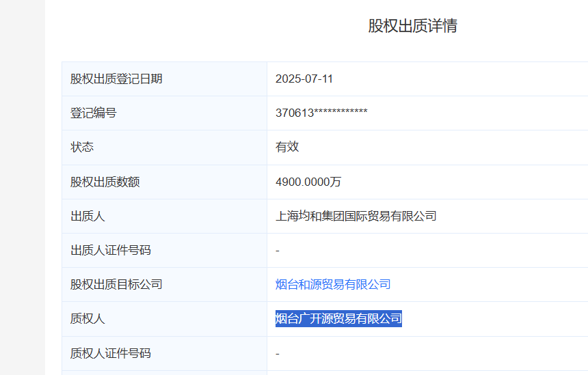Click the status value 有效
This screenshot has height=375, width=588.
287,147
